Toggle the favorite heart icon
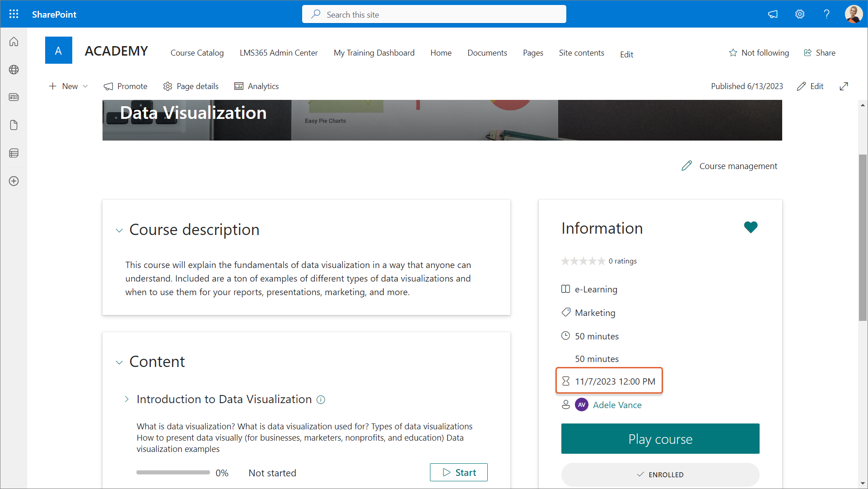This screenshot has width=868, height=489. coord(751,227)
